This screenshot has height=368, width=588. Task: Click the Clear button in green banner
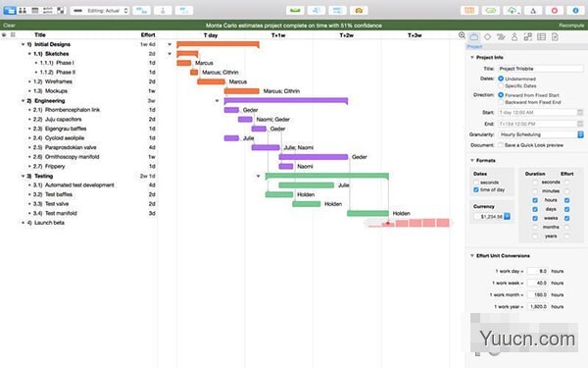coord(9,26)
